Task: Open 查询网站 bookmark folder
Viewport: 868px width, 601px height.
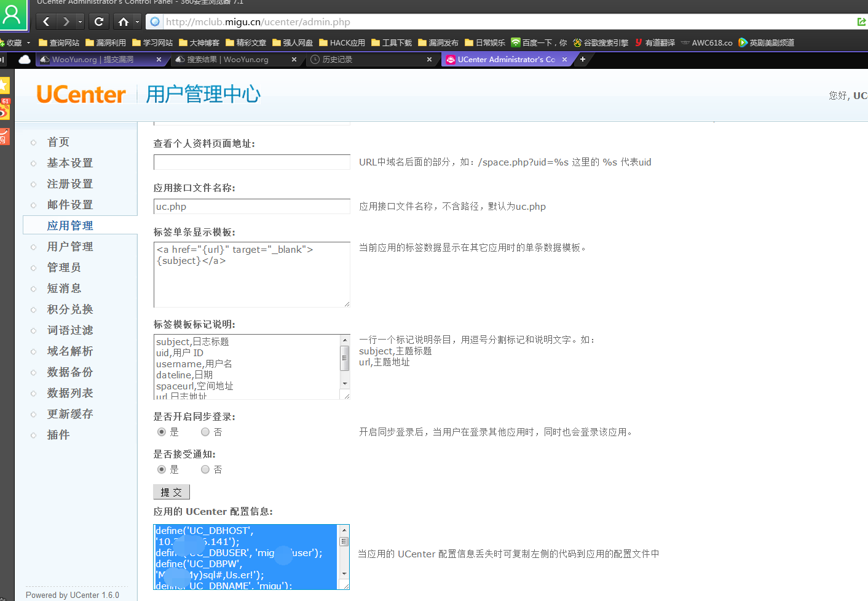Action: click(59, 42)
